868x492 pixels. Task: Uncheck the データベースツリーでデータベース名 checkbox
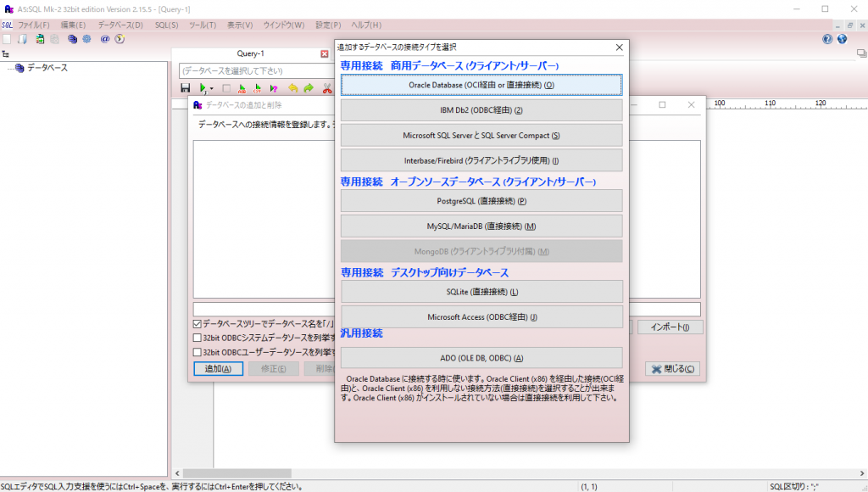[x=198, y=324]
